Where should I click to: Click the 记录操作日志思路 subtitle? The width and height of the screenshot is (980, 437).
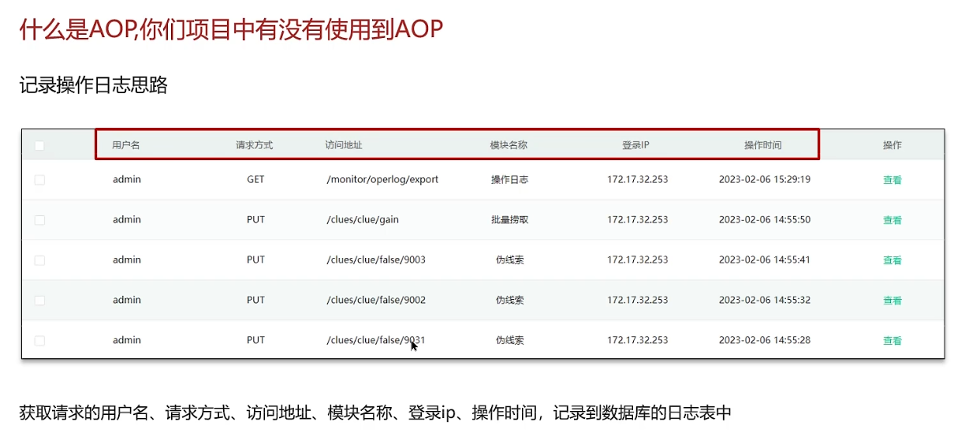pos(94,85)
